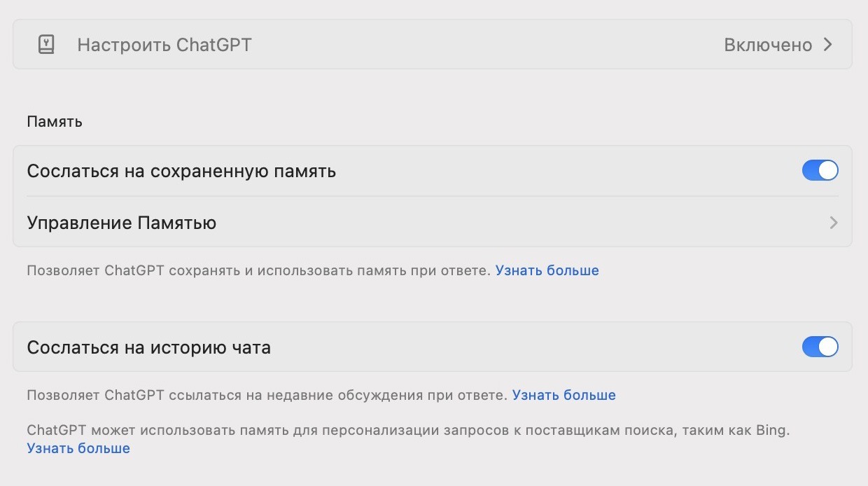Turn off the Сослаться на историю чата toggle
This screenshot has width=868, height=486.
pyautogui.click(x=820, y=347)
